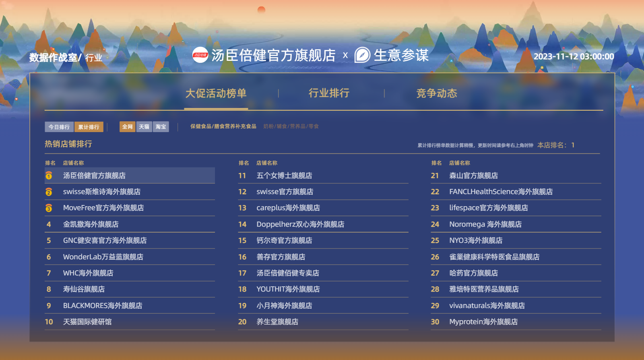Choose 全网 platform filter

(x=127, y=127)
